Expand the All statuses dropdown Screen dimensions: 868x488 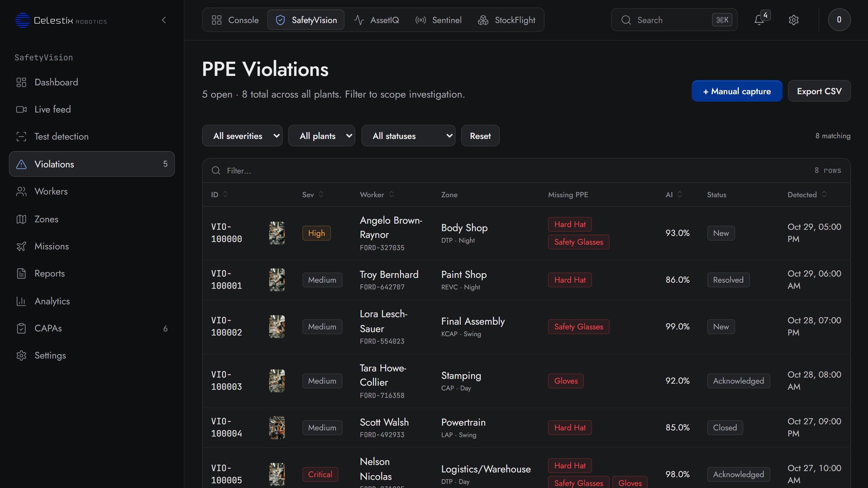409,136
